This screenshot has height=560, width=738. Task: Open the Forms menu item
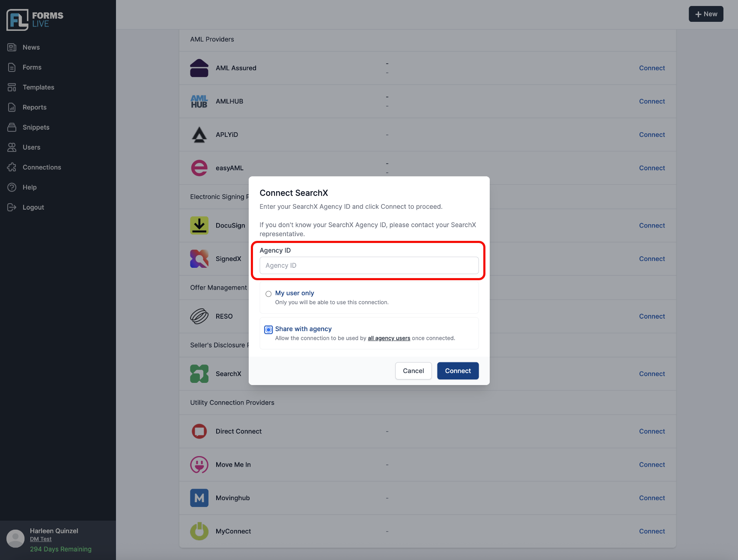(x=32, y=68)
